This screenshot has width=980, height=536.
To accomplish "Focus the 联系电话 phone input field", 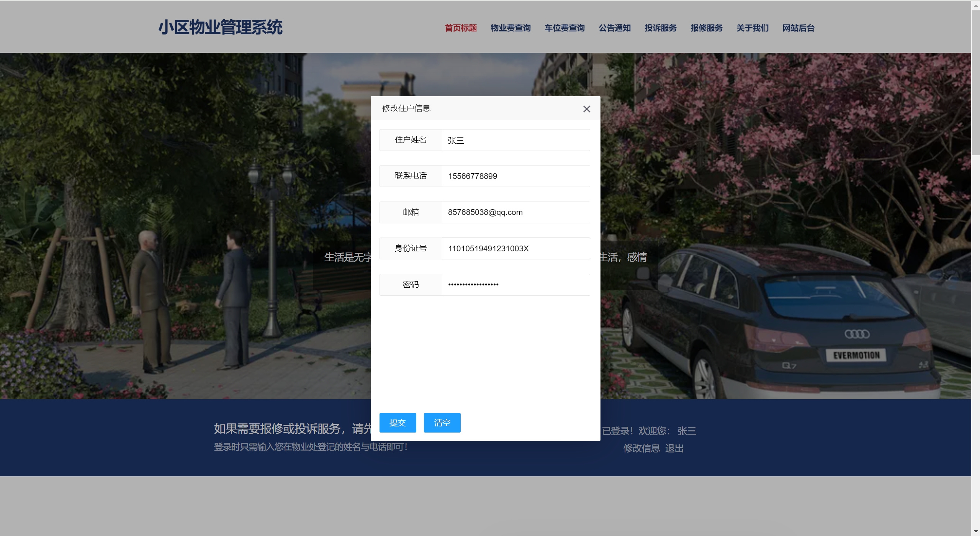I will tap(515, 176).
